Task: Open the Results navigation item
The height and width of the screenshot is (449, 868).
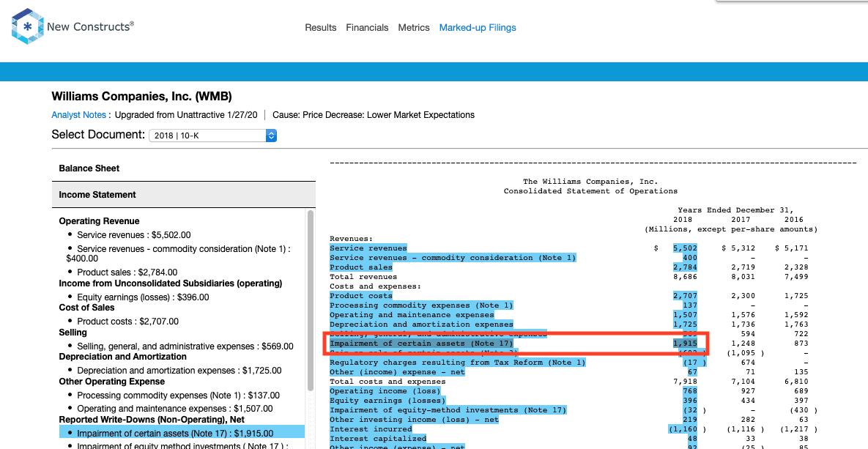Action: (x=321, y=28)
